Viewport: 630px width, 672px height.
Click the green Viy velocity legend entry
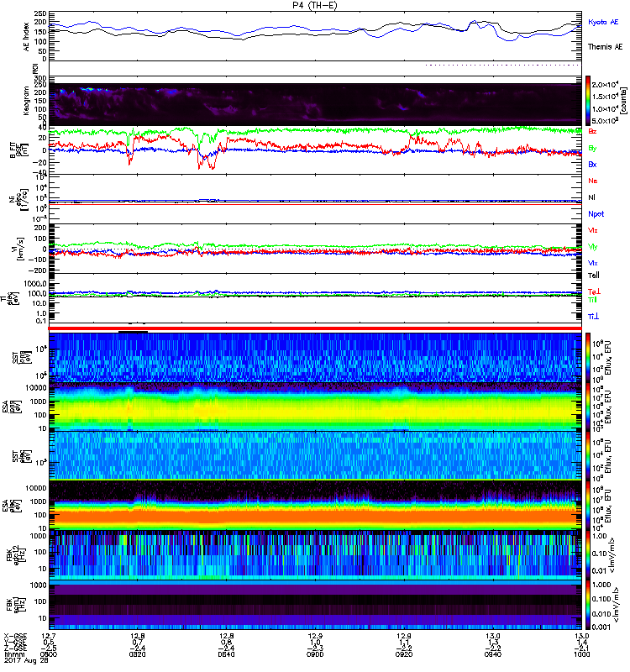pyautogui.click(x=594, y=246)
